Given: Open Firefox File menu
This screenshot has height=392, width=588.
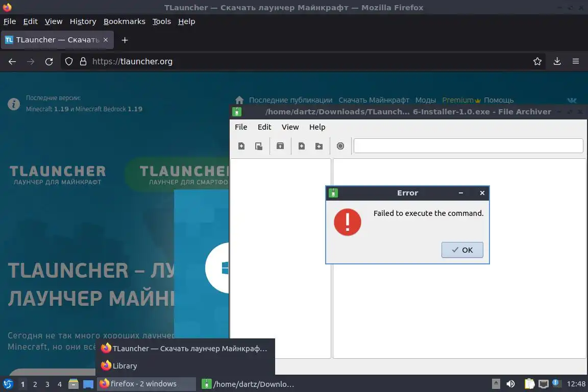Looking at the screenshot, I should click(x=10, y=21).
